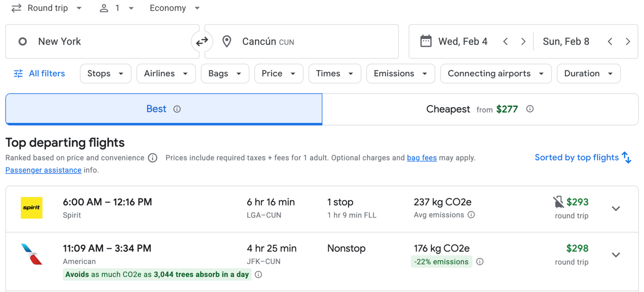The height and width of the screenshot is (292, 644).
Task: Click the Nonstop label
Action: [x=346, y=248]
